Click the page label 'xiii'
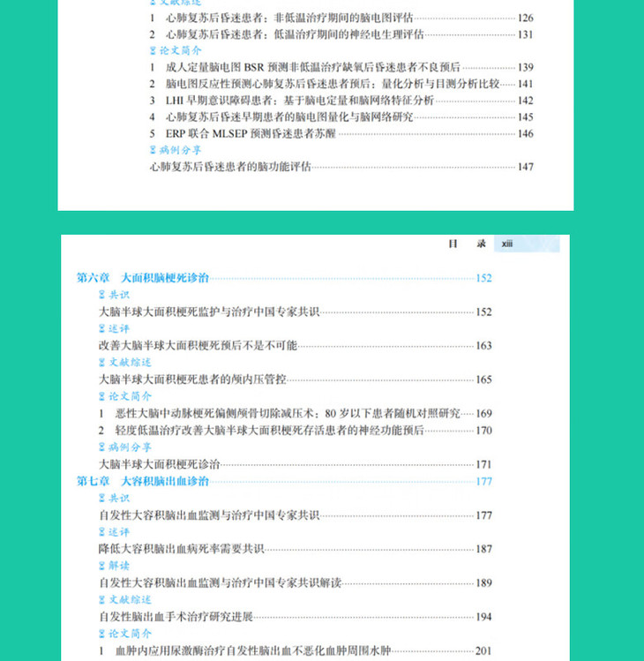Viewport: 644px width, 661px height. tap(507, 244)
